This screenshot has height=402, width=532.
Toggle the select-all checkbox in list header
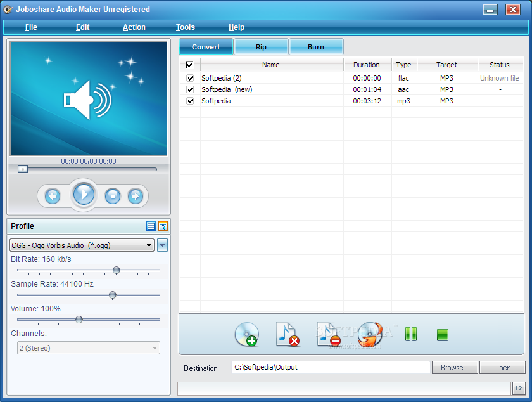[189, 65]
